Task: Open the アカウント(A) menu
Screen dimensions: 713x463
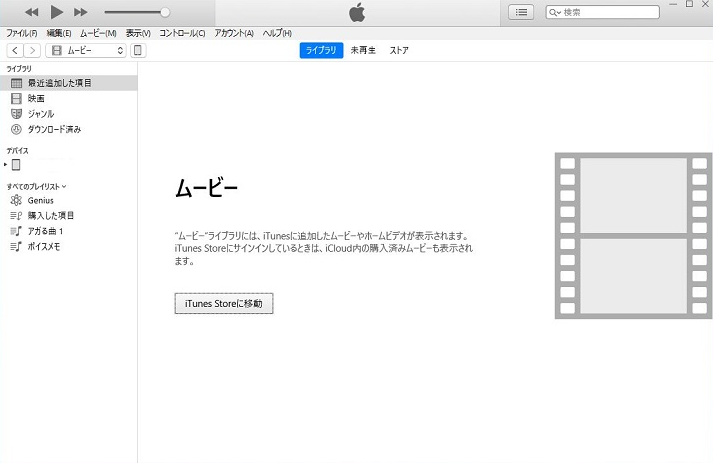Action: tap(234, 33)
